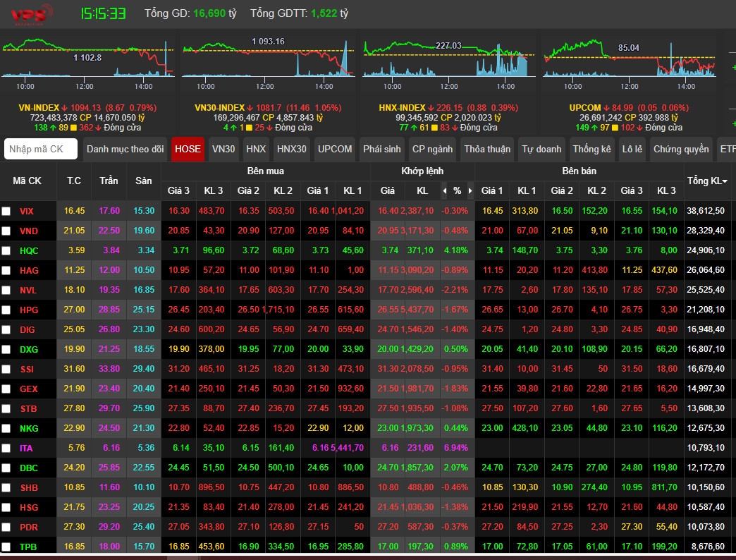Tick the checkbox for VIX stock
This screenshot has width=736, height=560.
click(6, 211)
